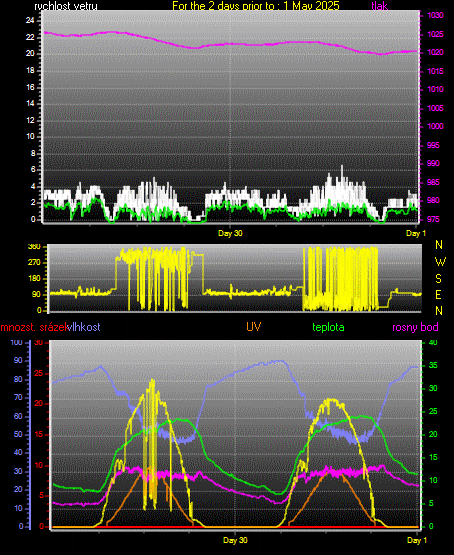Click the 'W' wind direction compass letter
Viewport: 454px width, 555px height.
point(440,262)
